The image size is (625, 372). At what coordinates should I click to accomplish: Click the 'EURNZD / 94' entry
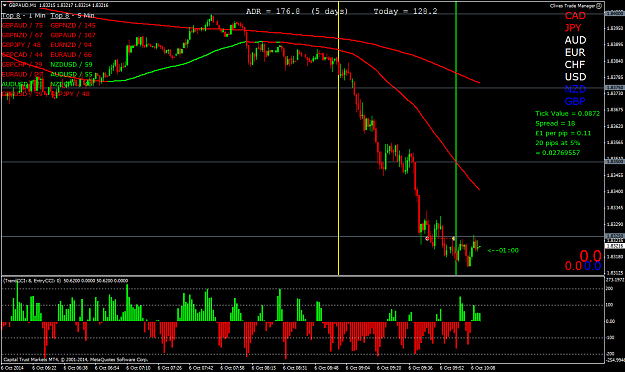click(71, 45)
